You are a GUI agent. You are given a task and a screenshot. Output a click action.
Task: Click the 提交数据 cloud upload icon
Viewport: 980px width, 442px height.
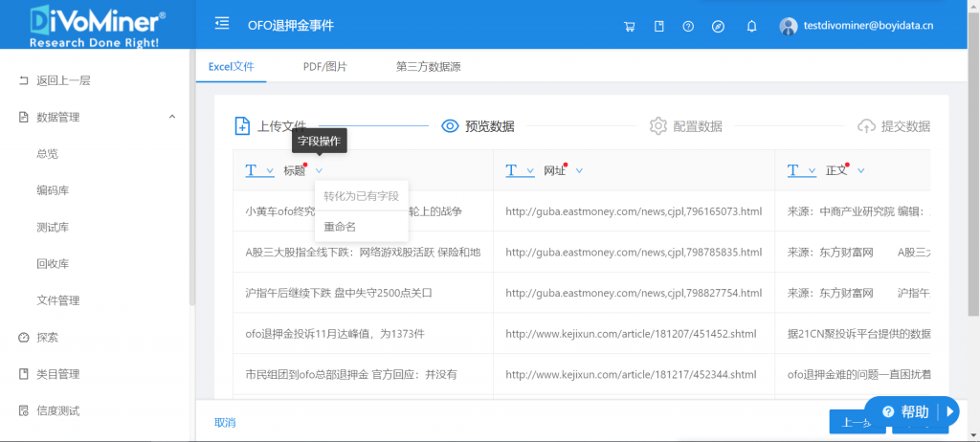(x=865, y=125)
